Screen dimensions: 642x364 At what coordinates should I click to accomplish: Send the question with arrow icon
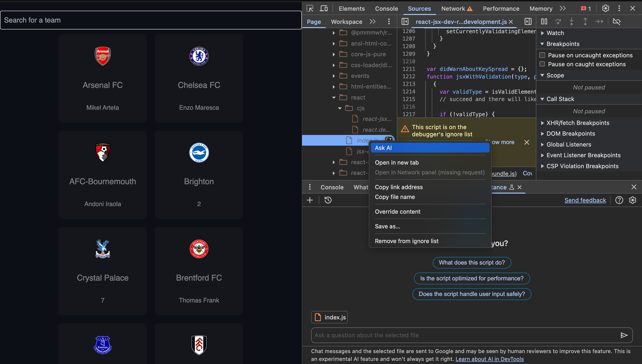(624, 335)
